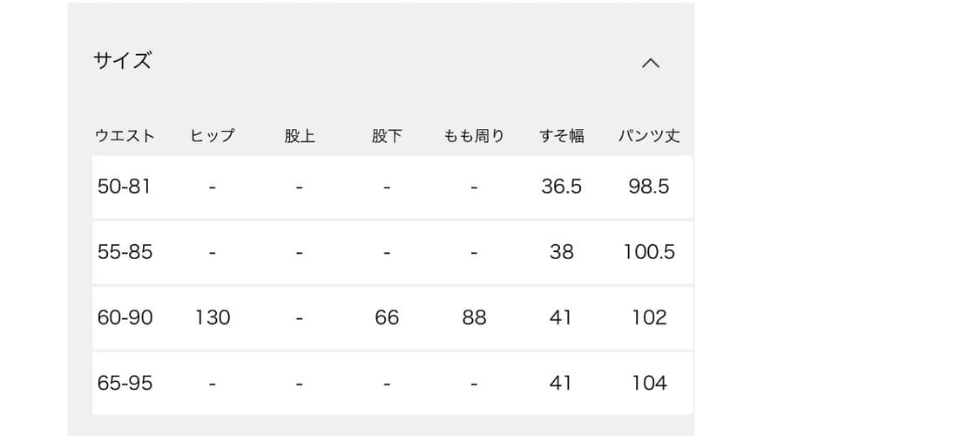Click the hem width value 36.5
Image resolution: width=980 pixels, height=436 pixels.
click(x=561, y=187)
